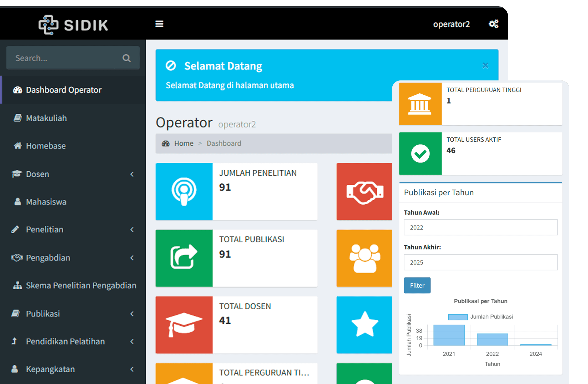This screenshot has width=588, height=384.
Task: Click the Total Publikasi share icon tile
Action: [x=184, y=258]
